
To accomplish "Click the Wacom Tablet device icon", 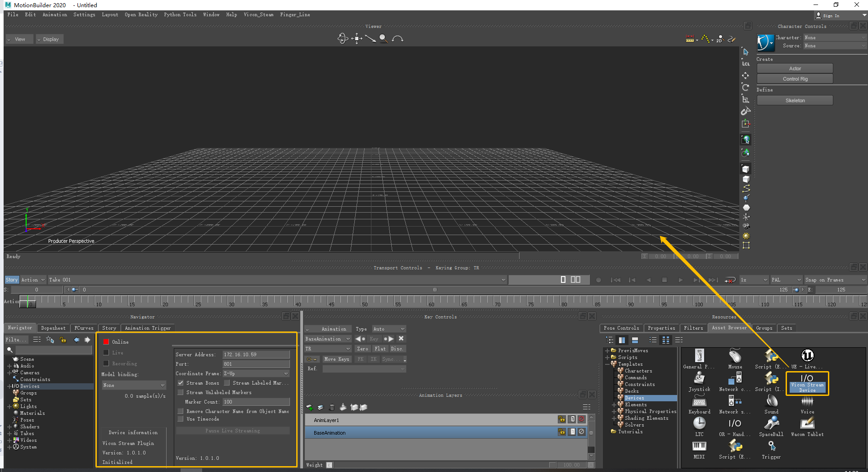I will pyautogui.click(x=807, y=424).
